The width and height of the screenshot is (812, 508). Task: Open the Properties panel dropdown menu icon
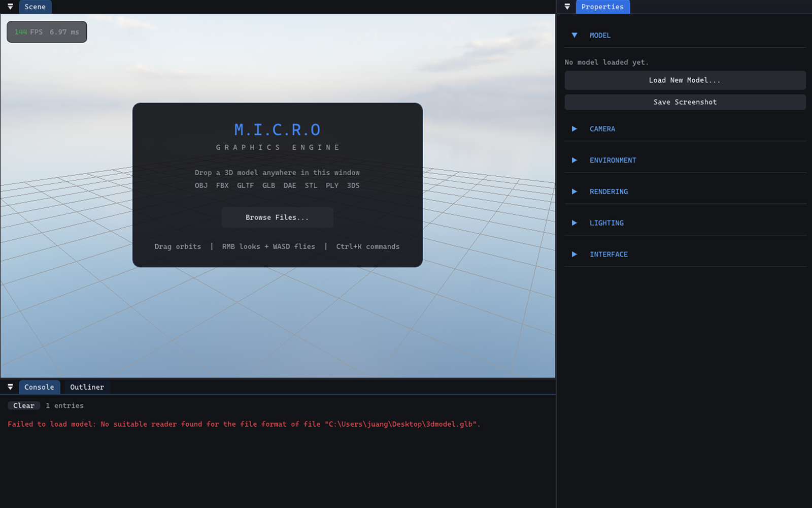point(567,7)
